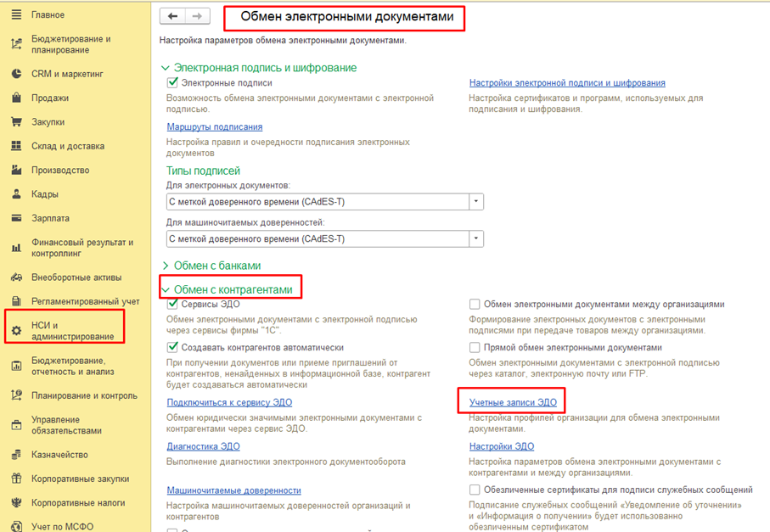Open the Диагностика ЭДО link
770x532 pixels.
point(203,446)
